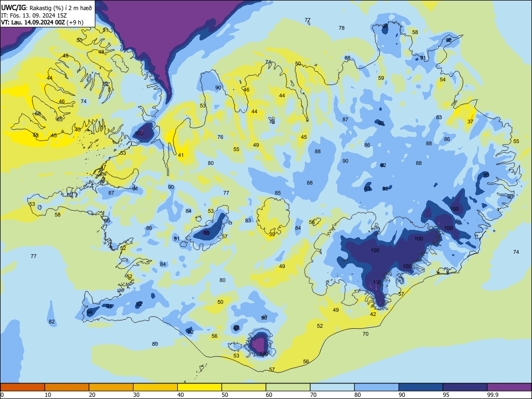Click the map value 39 on the central glacier

coord(272,235)
